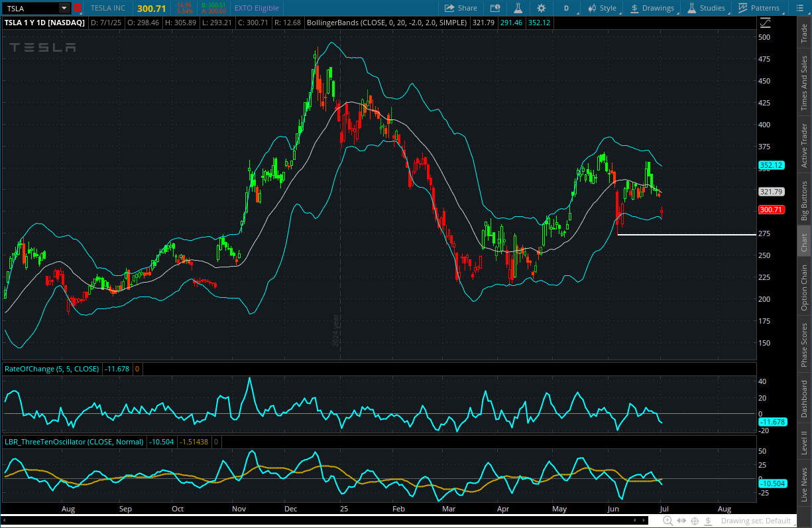Open the Phase Scores side tab
The height and width of the screenshot is (528, 812).
(804, 345)
